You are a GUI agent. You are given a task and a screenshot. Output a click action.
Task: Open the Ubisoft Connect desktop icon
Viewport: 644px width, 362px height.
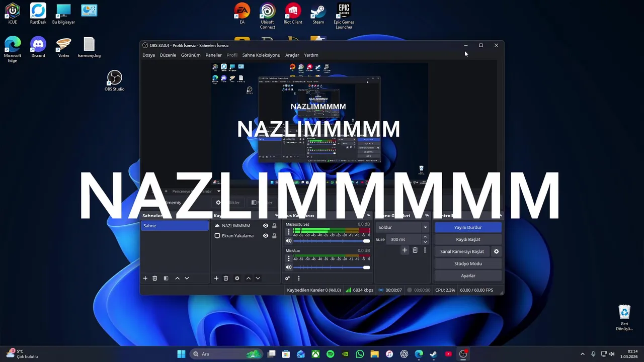click(267, 16)
